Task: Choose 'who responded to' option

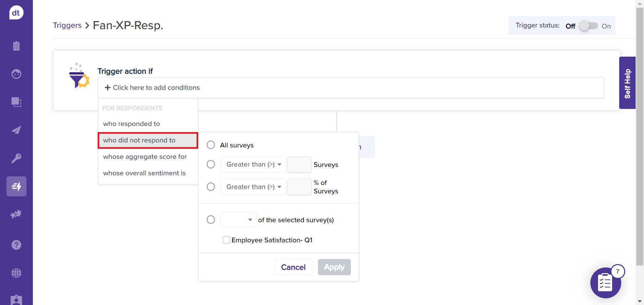Action: [x=131, y=124]
